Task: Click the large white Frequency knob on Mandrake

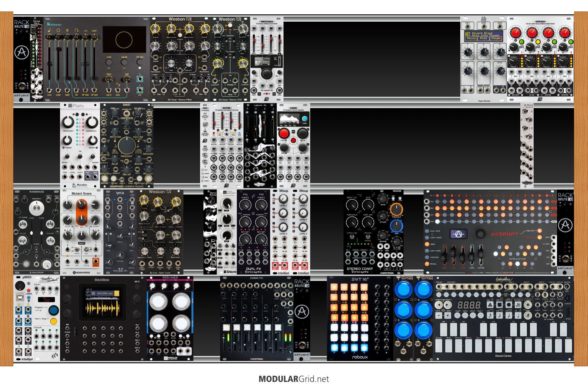Action: click(x=36, y=209)
